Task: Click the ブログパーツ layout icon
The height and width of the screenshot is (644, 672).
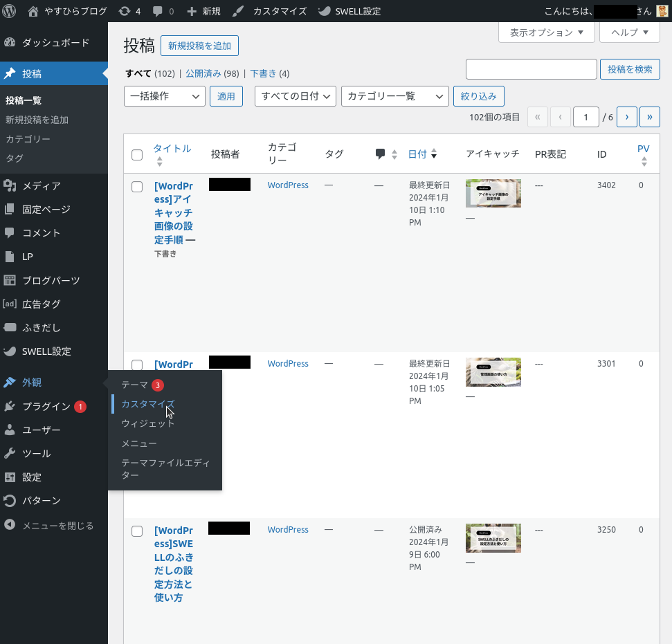Action: 10,280
